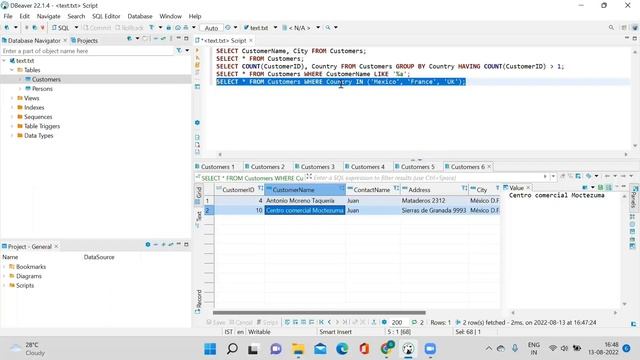640x360 pixels.
Task: Close the text.txt Script editor tab
Action: 251,40
